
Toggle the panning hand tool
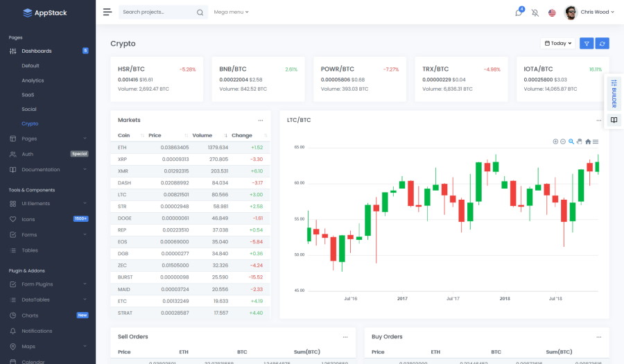point(580,141)
